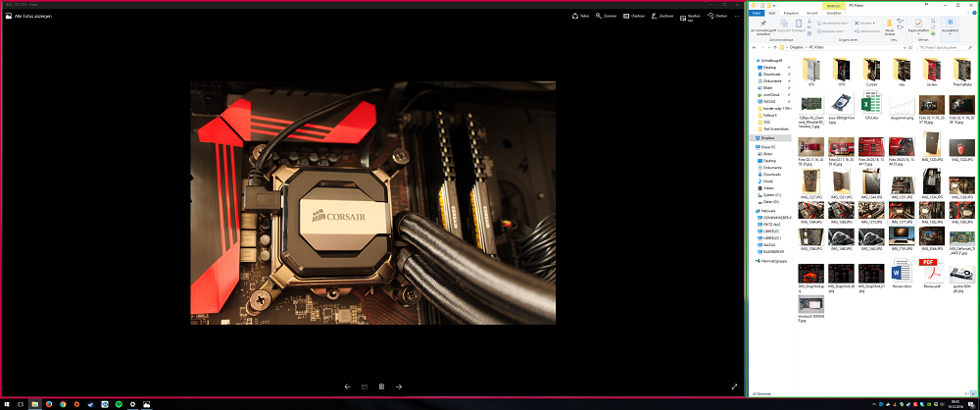This screenshot has height=410, width=980.
Task: Open the review folder
Action: [x=932, y=72]
